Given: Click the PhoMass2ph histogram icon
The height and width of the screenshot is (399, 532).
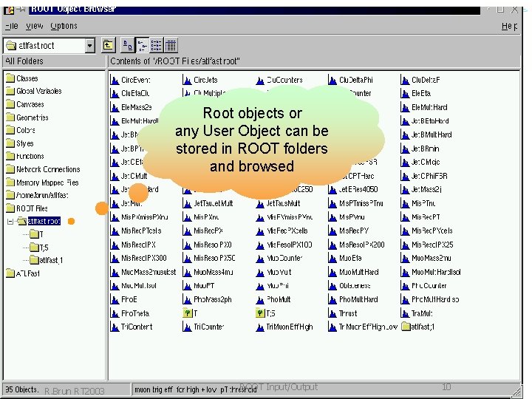Looking at the screenshot, I should click(187, 299).
